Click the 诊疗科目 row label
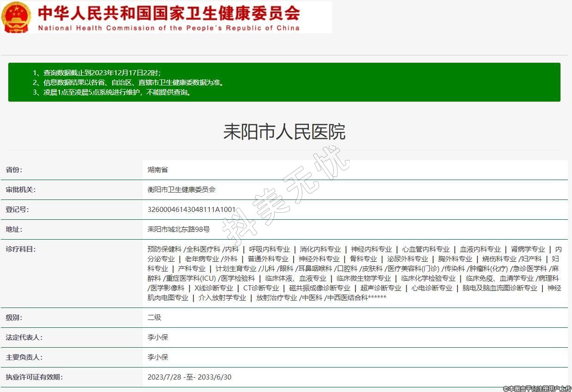 pos(21,249)
